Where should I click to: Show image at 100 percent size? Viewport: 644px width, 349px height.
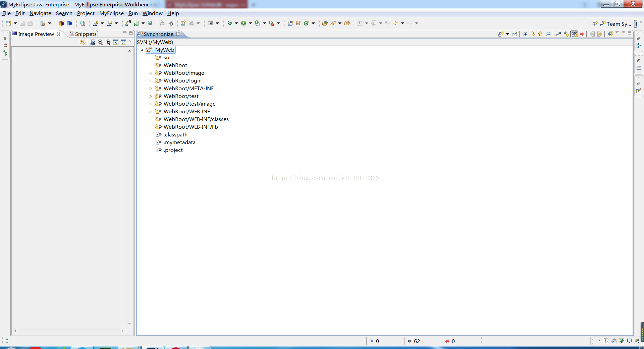click(115, 42)
